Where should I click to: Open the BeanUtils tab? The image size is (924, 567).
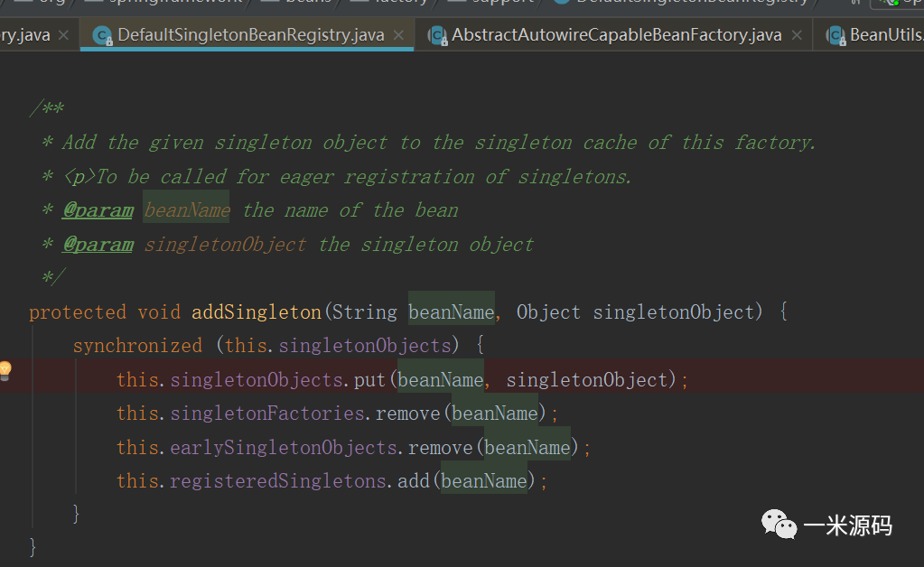point(870,35)
